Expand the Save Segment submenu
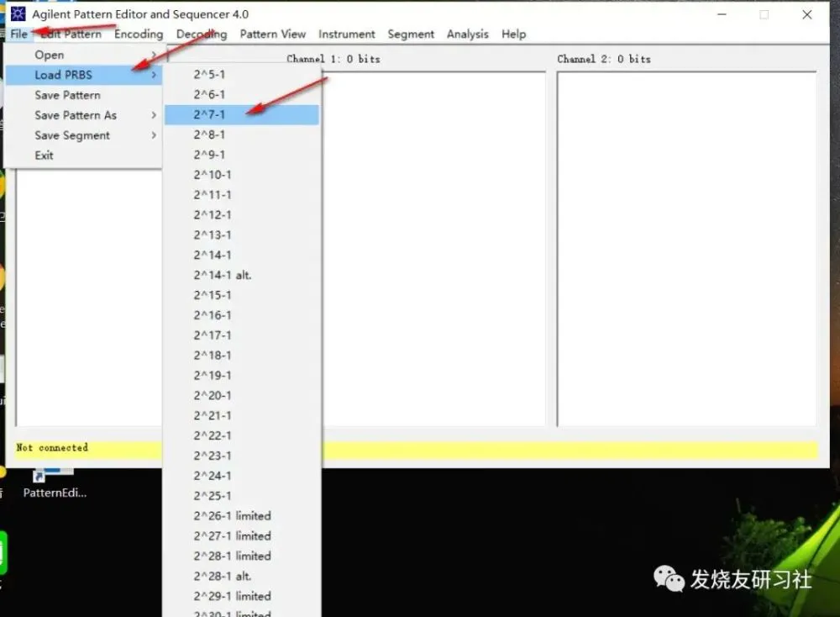 83,135
